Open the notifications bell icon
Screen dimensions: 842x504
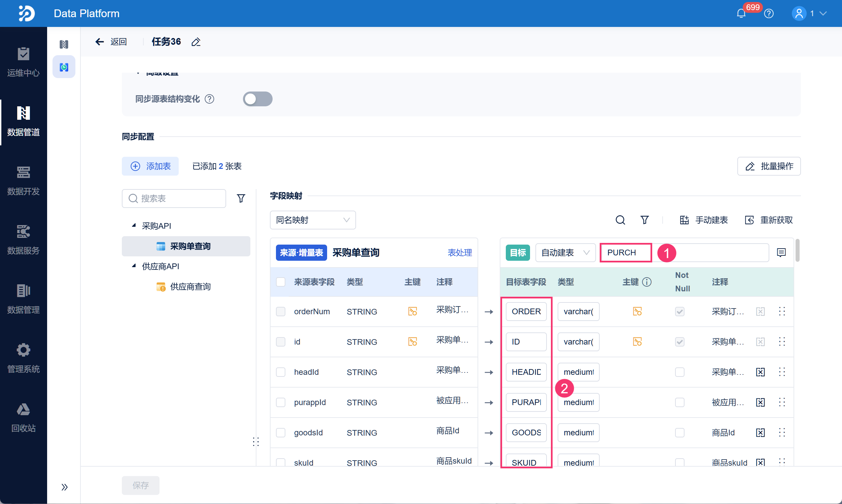(741, 13)
